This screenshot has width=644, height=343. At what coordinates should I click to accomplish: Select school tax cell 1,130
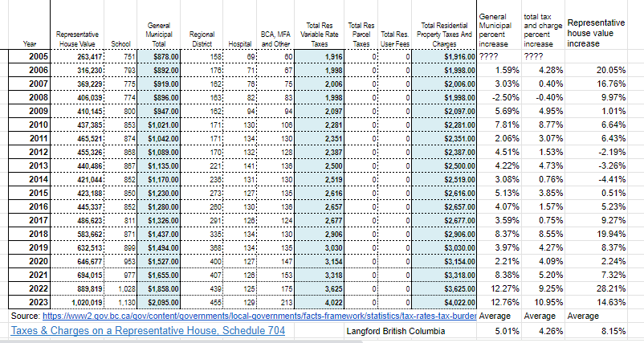[120, 302]
